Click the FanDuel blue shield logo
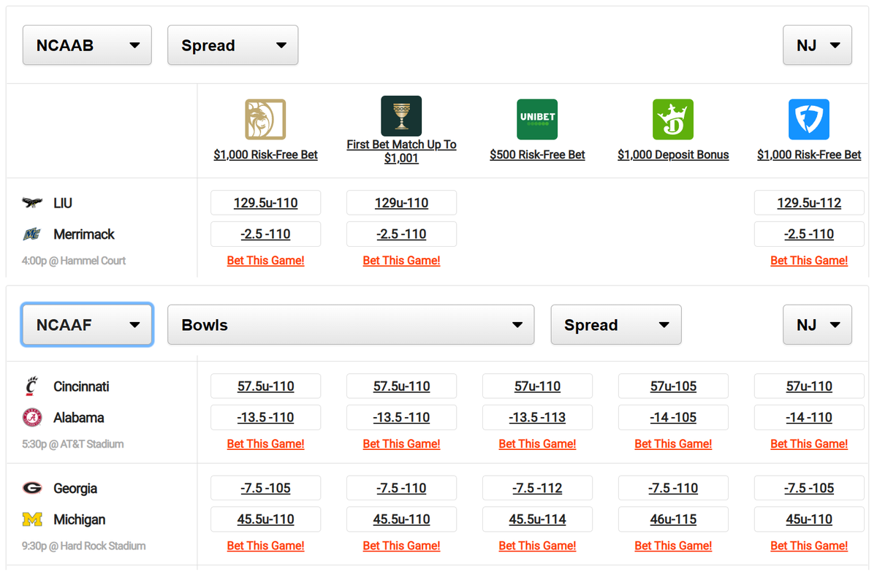The height and width of the screenshot is (588, 877). [x=809, y=120]
